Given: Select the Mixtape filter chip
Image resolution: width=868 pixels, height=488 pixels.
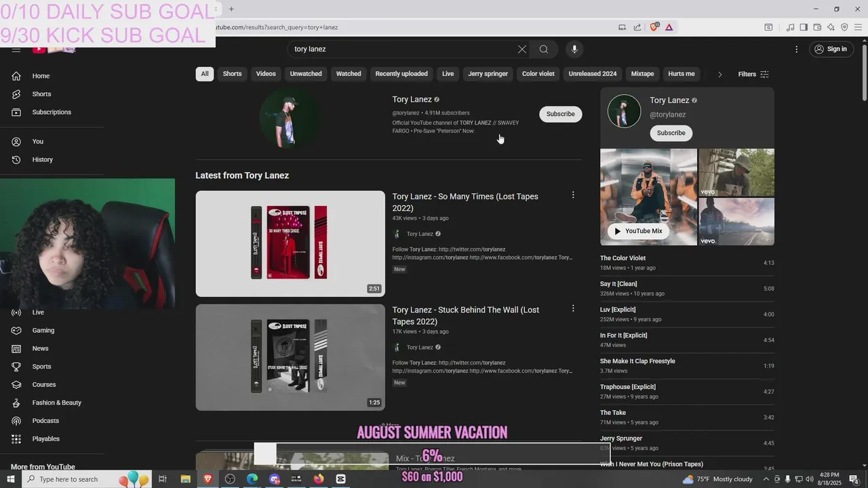Looking at the screenshot, I should pyautogui.click(x=642, y=74).
